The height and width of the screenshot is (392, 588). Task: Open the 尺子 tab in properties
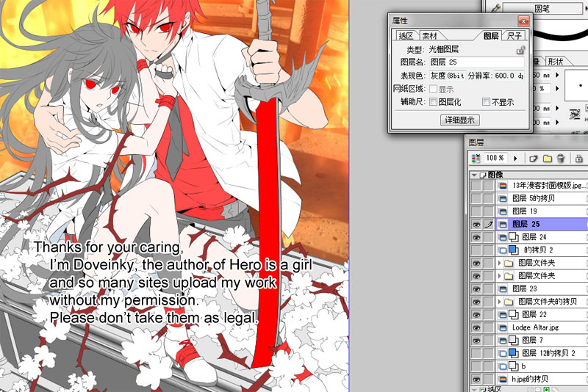click(515, 35)
